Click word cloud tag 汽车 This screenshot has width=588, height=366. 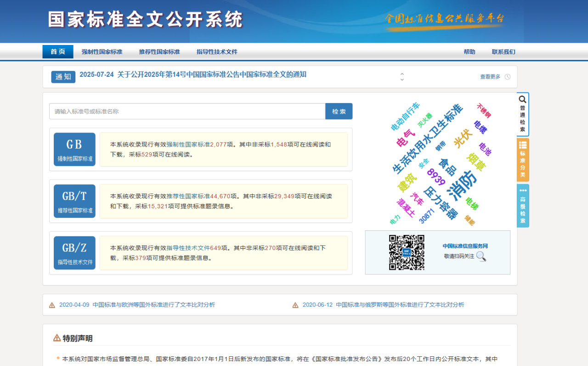(x=417, y=199)
